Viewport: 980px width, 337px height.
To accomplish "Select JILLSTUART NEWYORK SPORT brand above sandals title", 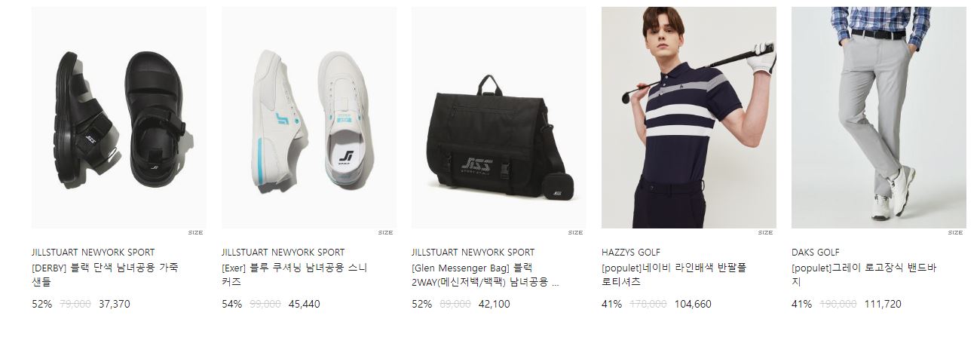I will pyautogui.click(x=93, y=253).
